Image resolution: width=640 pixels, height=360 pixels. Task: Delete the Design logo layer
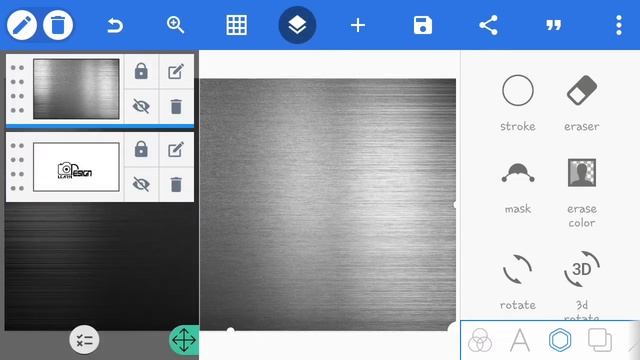pyautogui.click(x=176, y=184)
